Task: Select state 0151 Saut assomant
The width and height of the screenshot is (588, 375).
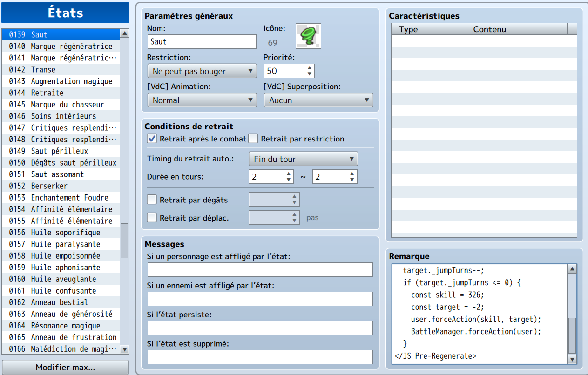Action: [x=61, y=174]
